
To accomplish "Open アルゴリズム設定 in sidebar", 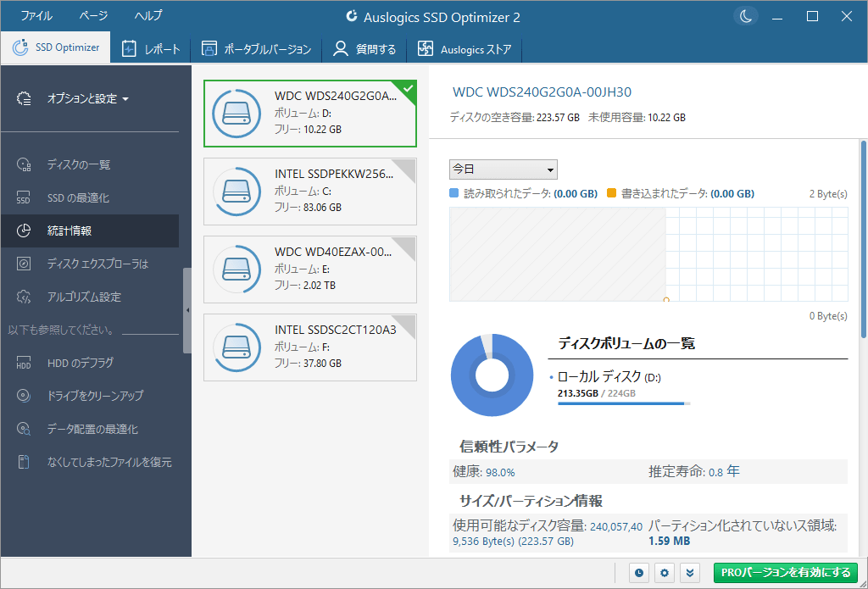I will pos(83,297).
